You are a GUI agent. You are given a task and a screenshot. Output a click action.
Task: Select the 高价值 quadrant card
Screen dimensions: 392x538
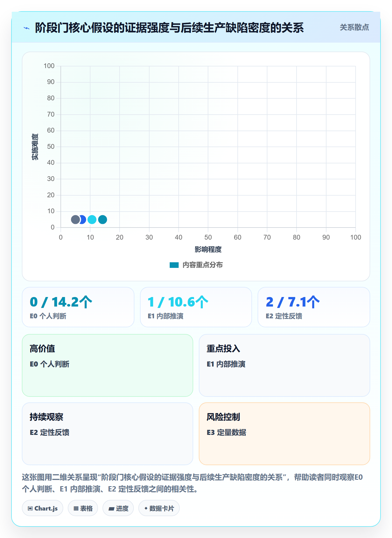(108, 365)
